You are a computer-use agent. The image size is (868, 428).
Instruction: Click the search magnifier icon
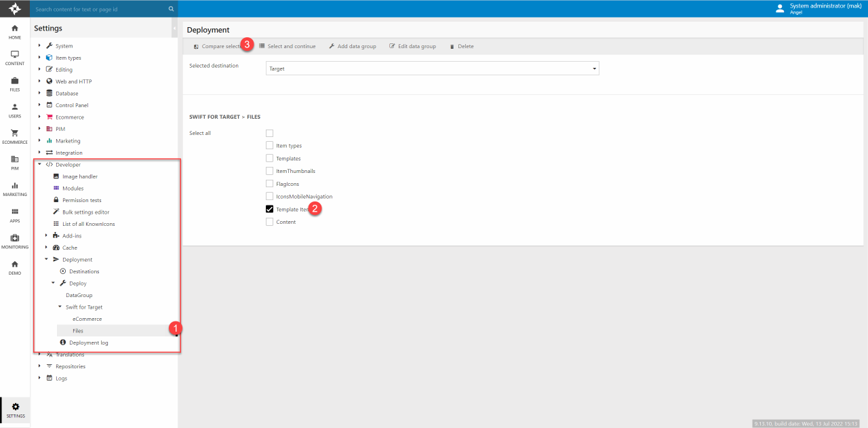tap(171, 9)
